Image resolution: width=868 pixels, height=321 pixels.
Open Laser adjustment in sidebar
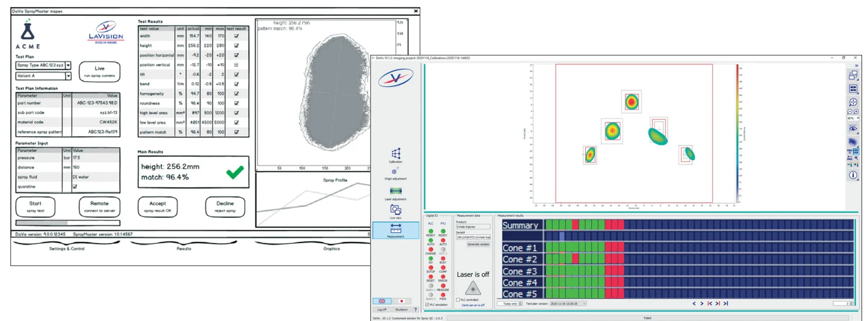click(395, 191)
